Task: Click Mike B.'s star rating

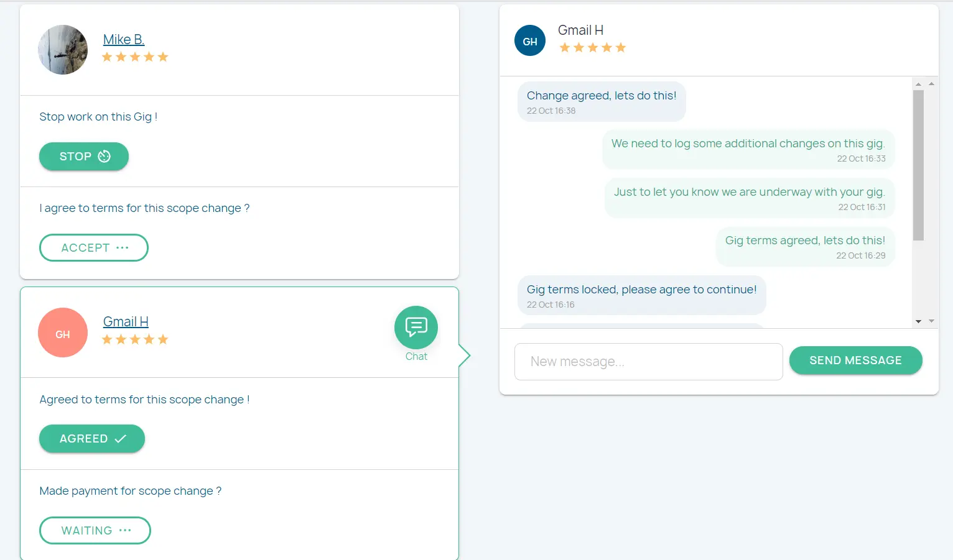Action: click(135, 57)
